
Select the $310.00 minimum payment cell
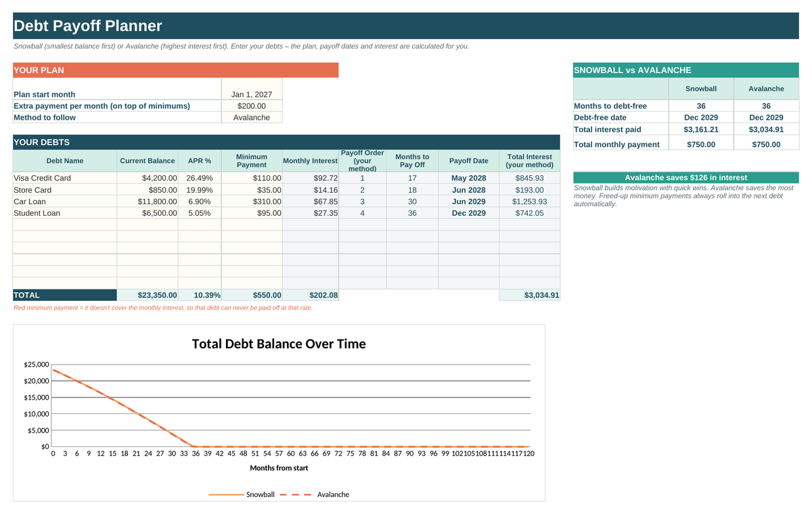252,202
